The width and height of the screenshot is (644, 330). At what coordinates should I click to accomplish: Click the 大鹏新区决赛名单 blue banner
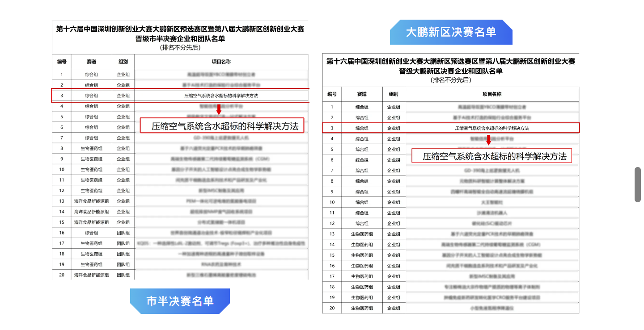pyautogui.click(x=451, y=32)
